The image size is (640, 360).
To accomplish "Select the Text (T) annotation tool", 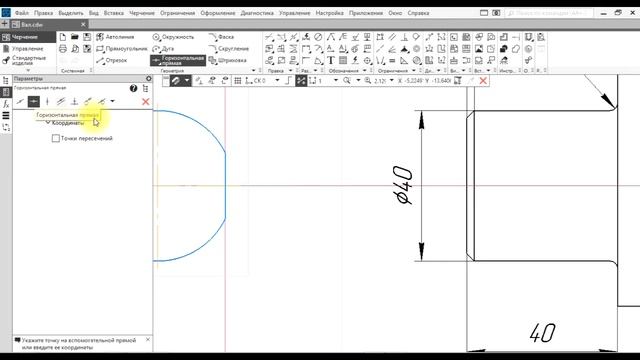I will pos(331,60).
